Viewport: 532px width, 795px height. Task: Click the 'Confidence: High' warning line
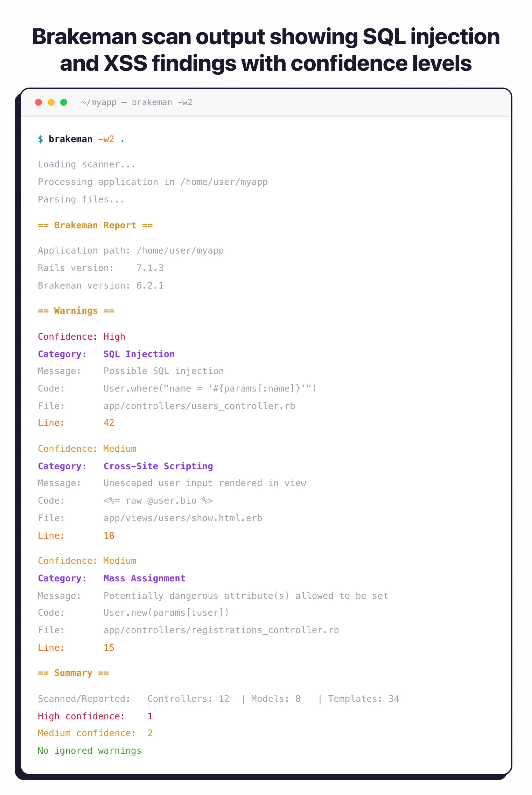click(82, 337)
